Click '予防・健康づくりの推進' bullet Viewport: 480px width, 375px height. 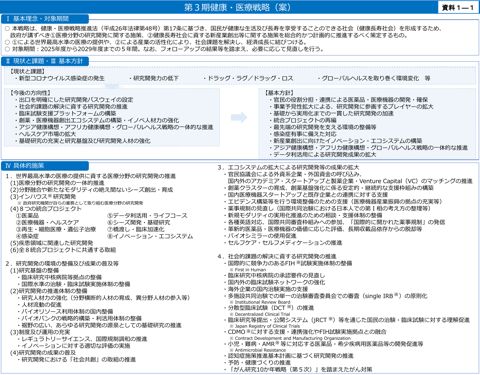(259, 362)
